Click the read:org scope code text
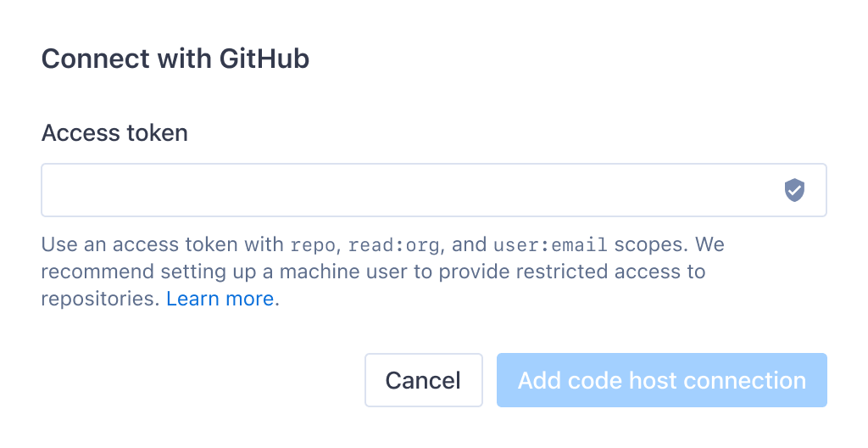Viewport: 868px width, 448px height. click(x=394, y=245)
